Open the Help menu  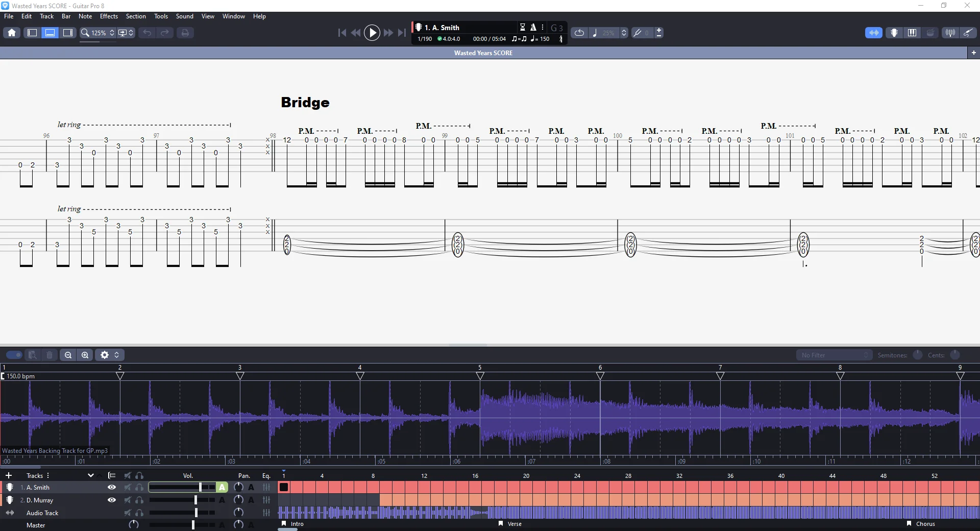259,16
